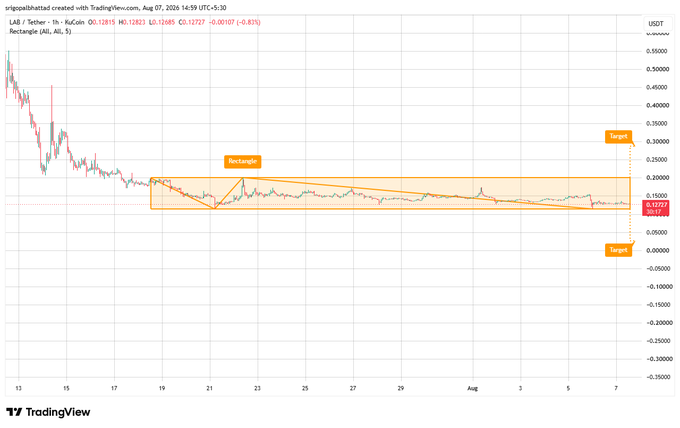Click date label 17 on time axis
The width and height of the screenshot is (680, 428).
114,388
